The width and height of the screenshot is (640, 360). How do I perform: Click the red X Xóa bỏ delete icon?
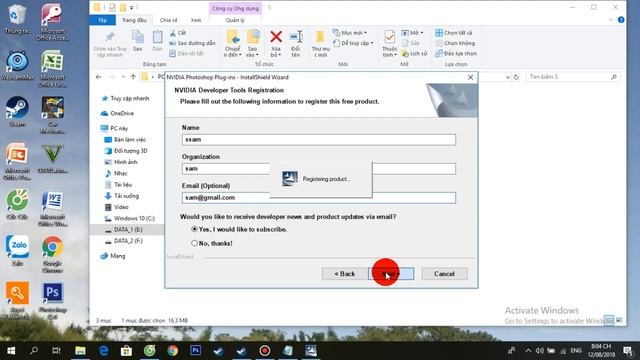pyautogui.click(x=276, y=37)
